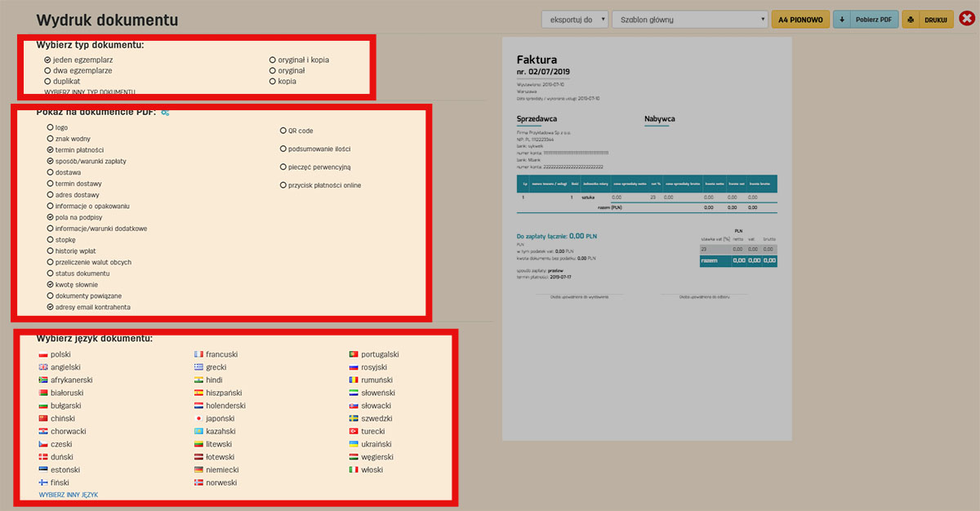This screenshot has width=980, height=511.
Task: Select the Italian flag next to 'włoski'
Action: coord(354,469)
